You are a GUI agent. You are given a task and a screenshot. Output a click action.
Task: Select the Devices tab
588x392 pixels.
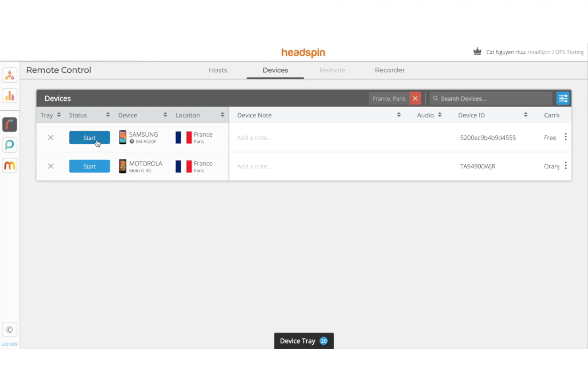coord(275,70)
